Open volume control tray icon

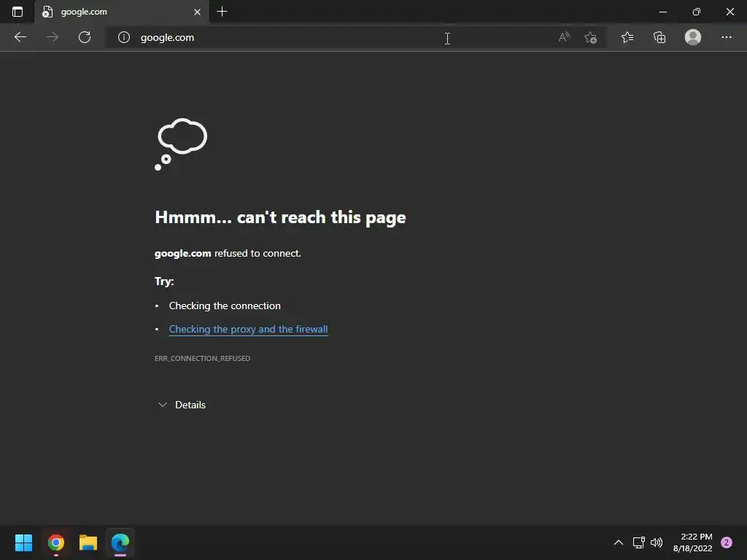[657, 542]
